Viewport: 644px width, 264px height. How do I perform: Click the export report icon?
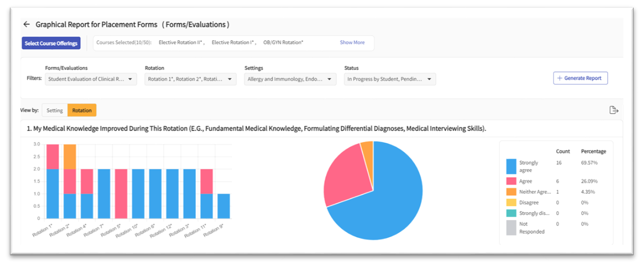coord(614,110)
